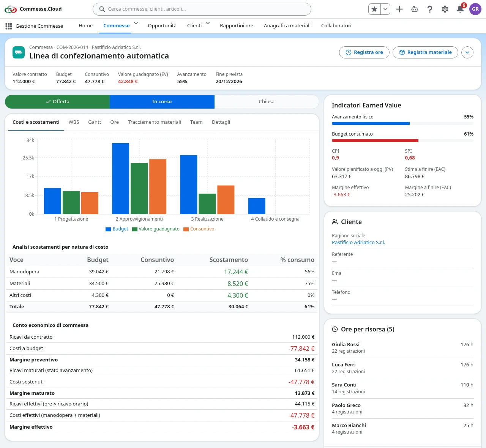This screenshot has height=448, width=486.
Task: Open the settings gear icon
Action: click(x=445, y=9)
